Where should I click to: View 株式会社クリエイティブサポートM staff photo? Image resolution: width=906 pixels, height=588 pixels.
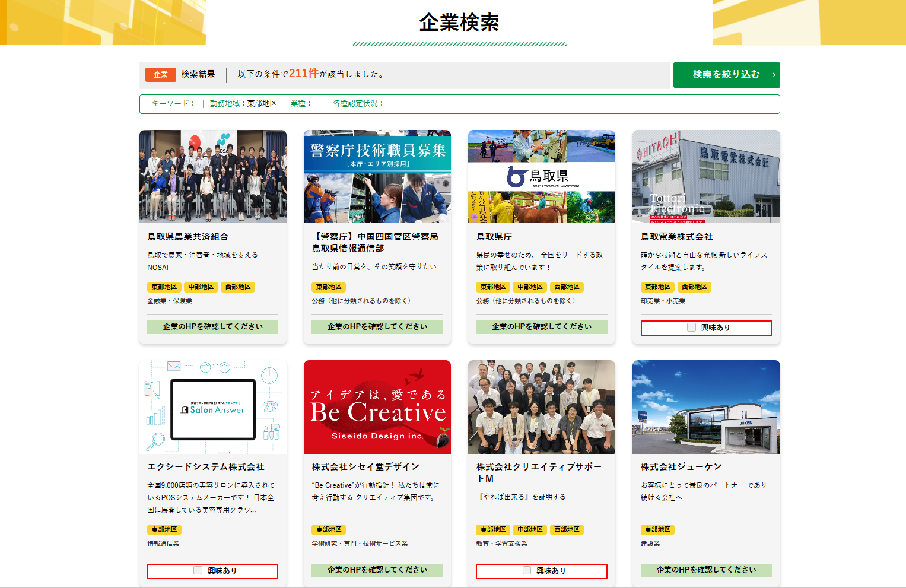tap(542, 407)
